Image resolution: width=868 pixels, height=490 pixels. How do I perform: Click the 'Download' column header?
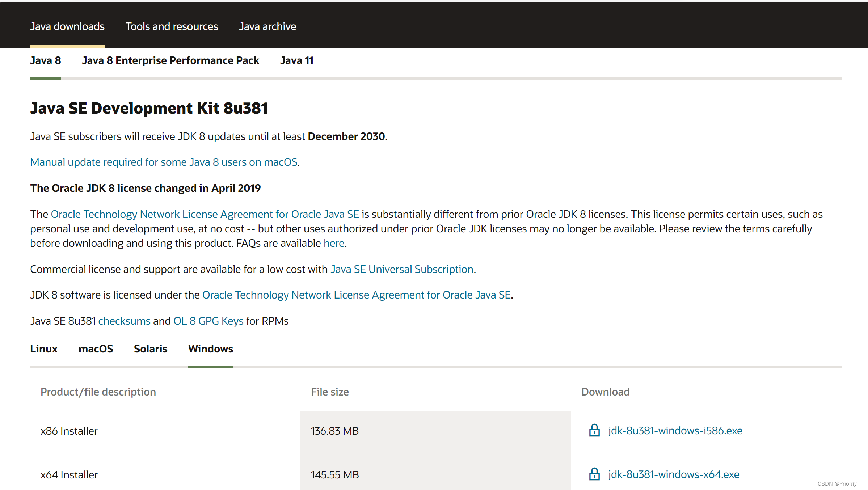(606, 392)
